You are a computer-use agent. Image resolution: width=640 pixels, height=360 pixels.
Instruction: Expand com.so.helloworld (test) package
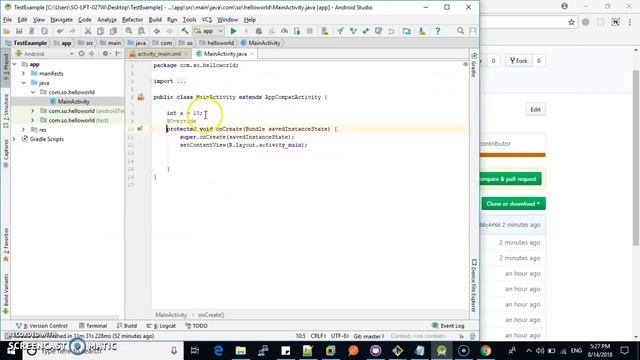coord(33,120)
